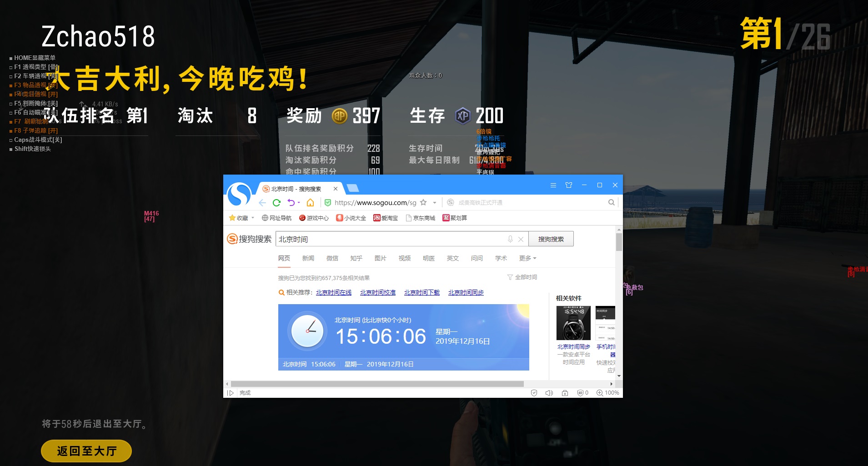Screen dimensions: 868x466
Task: Open the address bar history dropdown arrow
Action: pyautogui.click(x=435, y=203)
